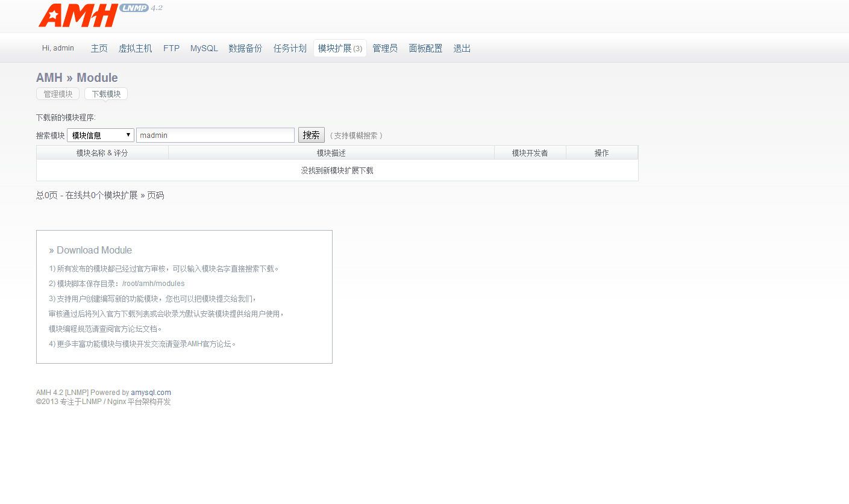This screenshot has height=504, width=849.
Task: Open 面板配置 panel configuration
Action: tap(425, 48)
